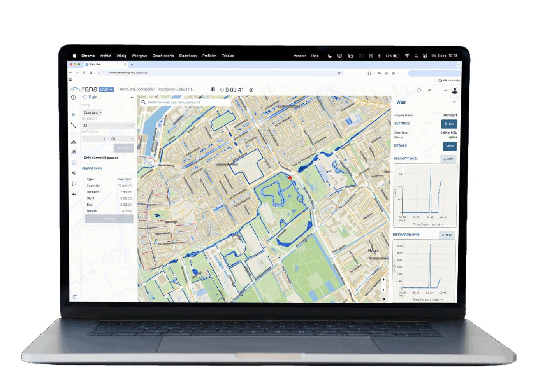The image size is (545, 392).
Task: Click the gauge icon in top bar
Action: (x=430, y=90)
